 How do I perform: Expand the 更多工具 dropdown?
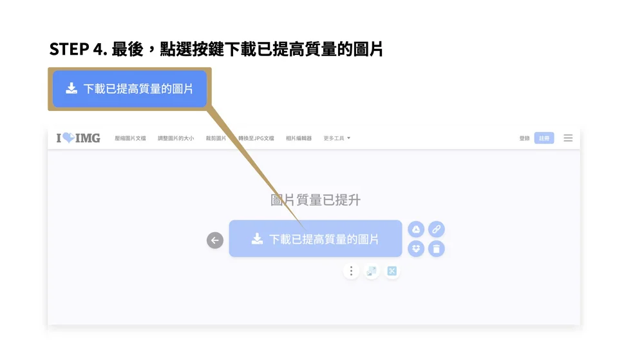pyautogui.click(x=337, y=138)
